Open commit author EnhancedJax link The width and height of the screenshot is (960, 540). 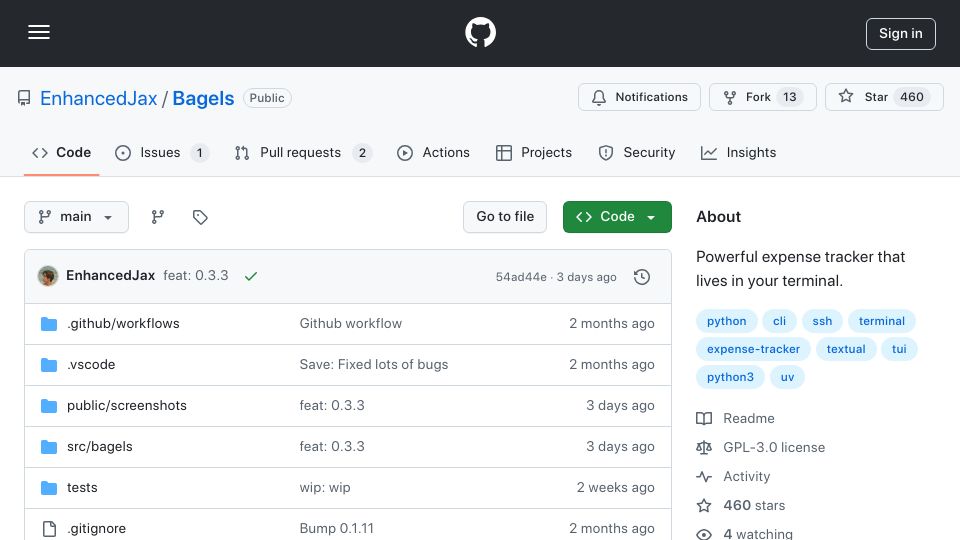click(x=110, y=276)
